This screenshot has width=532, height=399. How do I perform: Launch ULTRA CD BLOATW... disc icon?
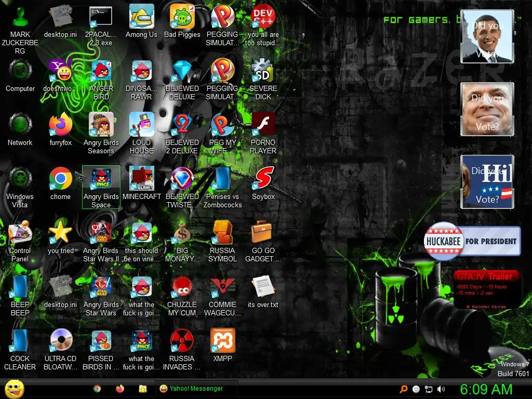coord(61,350)
